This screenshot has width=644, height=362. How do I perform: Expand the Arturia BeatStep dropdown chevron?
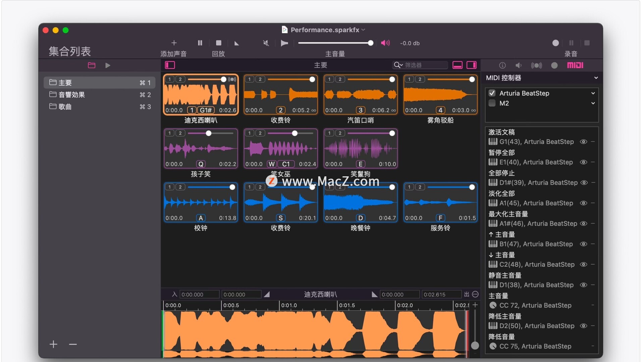(593, 93)
